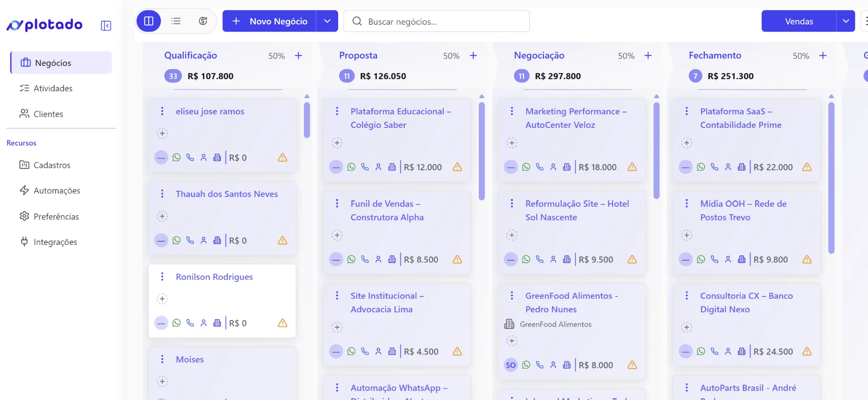
Task: Open warning alert on Ronilson Rodrigues card
Action: pyautogui.click(x=283, y=323)
